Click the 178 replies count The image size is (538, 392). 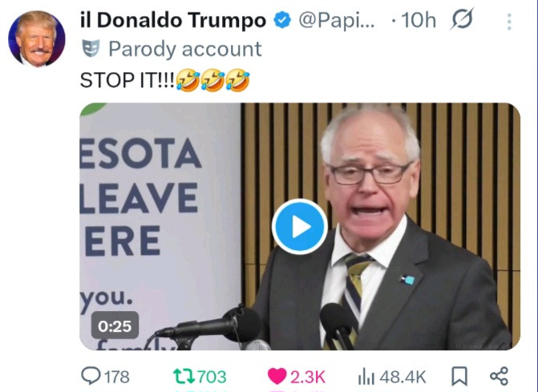click(x=117, y=377)
